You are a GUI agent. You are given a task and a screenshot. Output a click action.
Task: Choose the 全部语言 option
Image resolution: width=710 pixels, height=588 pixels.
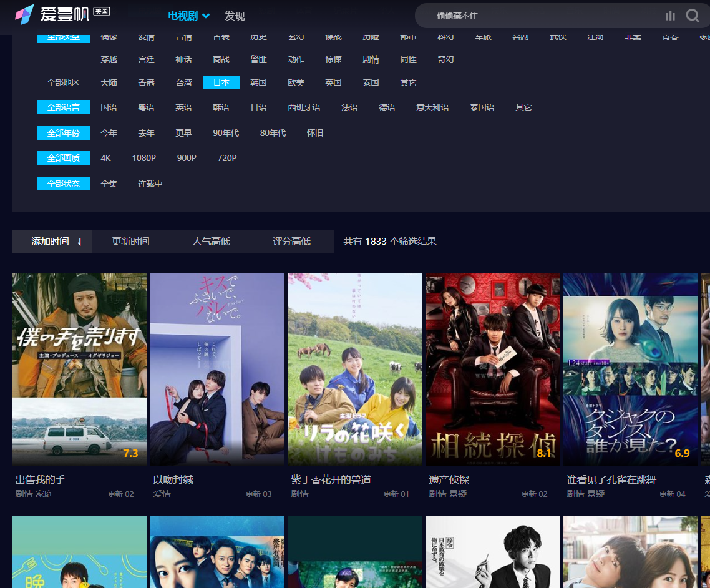coord(64,107)
